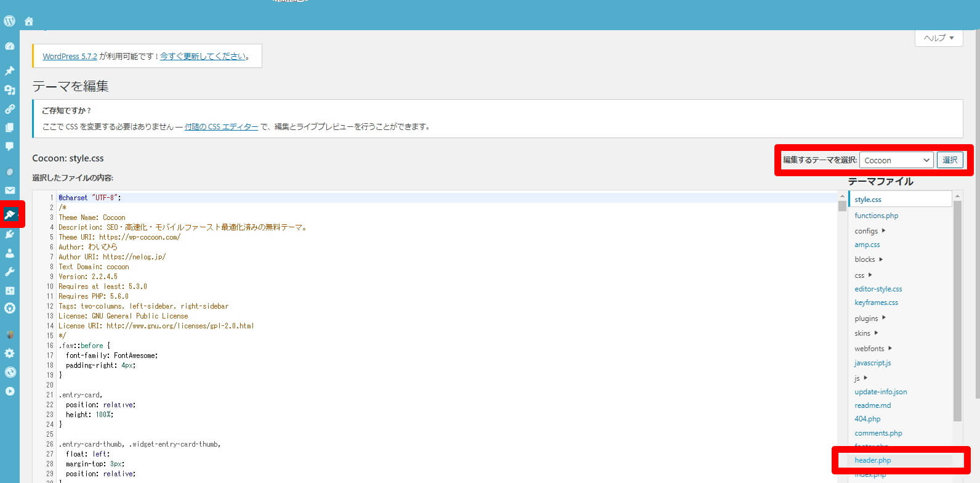This screenshot has height=483, width=980.
Task: Open the Appearance paintbrush icon
Action: [x=10, y=214]
